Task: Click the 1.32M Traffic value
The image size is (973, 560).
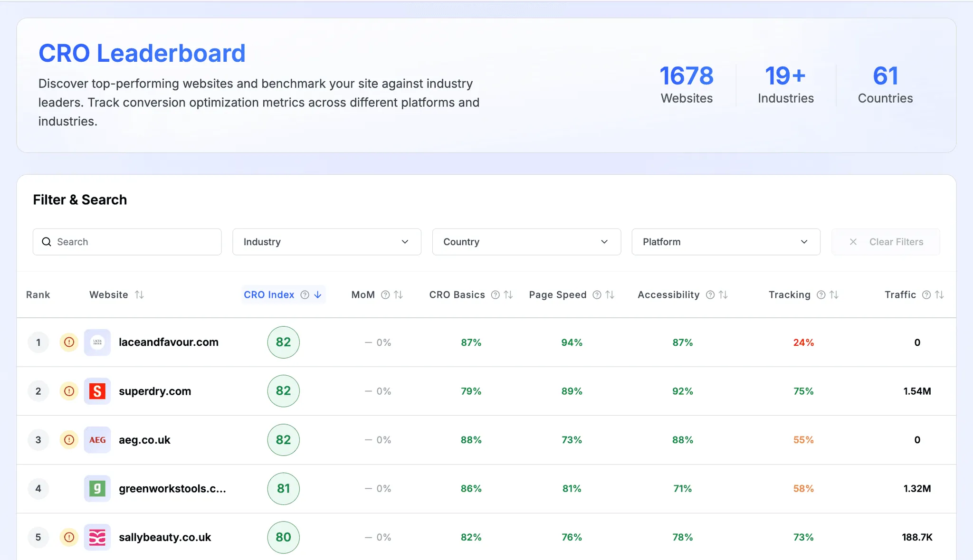Action: 917,489
